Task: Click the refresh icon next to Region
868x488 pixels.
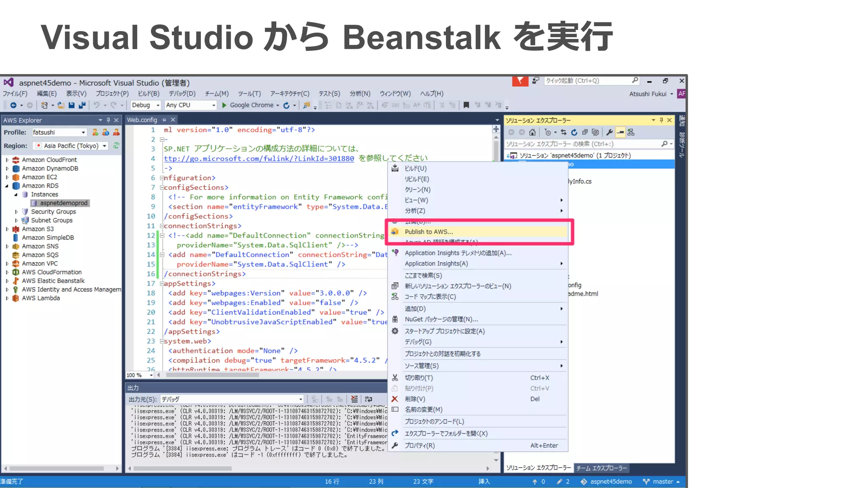Action: point(116,146)
